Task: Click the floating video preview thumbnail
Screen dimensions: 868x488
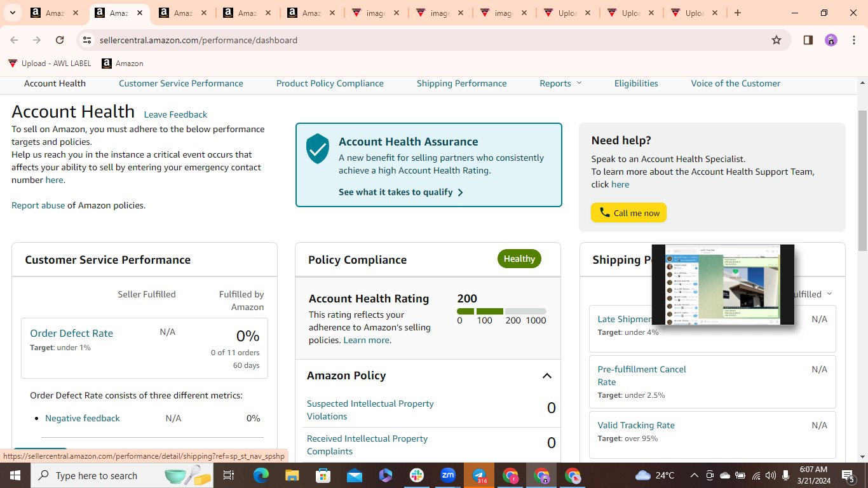Action: pyautogui.click(x=723, y=285)
